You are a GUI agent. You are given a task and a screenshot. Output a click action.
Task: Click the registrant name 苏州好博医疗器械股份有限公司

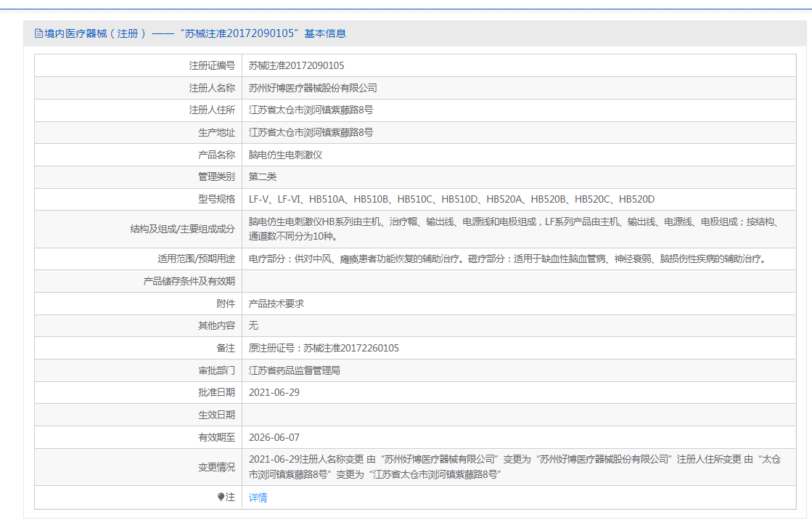(x=313, y=88)
